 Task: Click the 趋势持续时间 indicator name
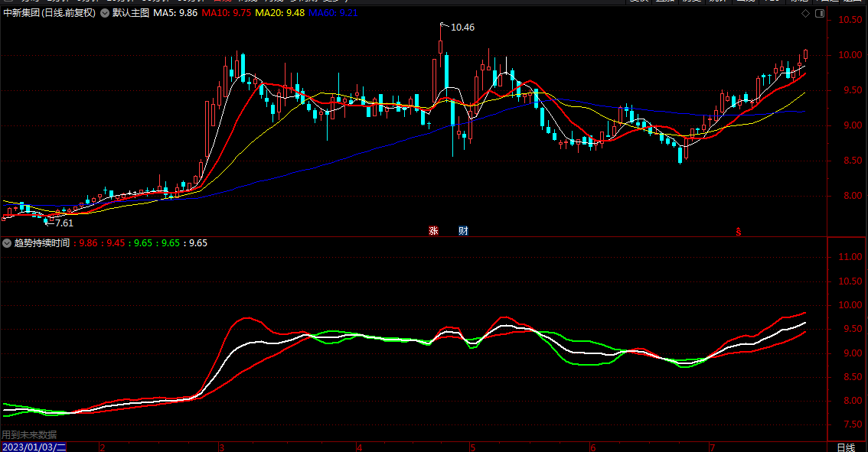coord(42,243)
